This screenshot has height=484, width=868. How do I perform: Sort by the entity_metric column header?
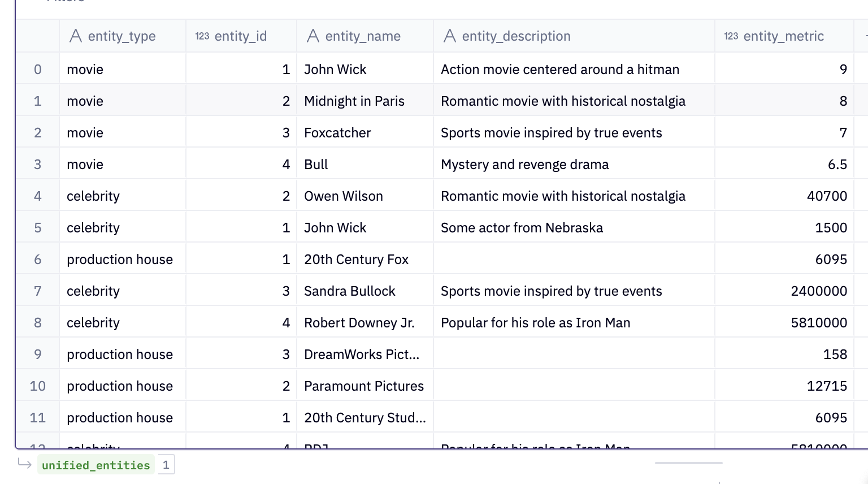(x=784, y=36)
